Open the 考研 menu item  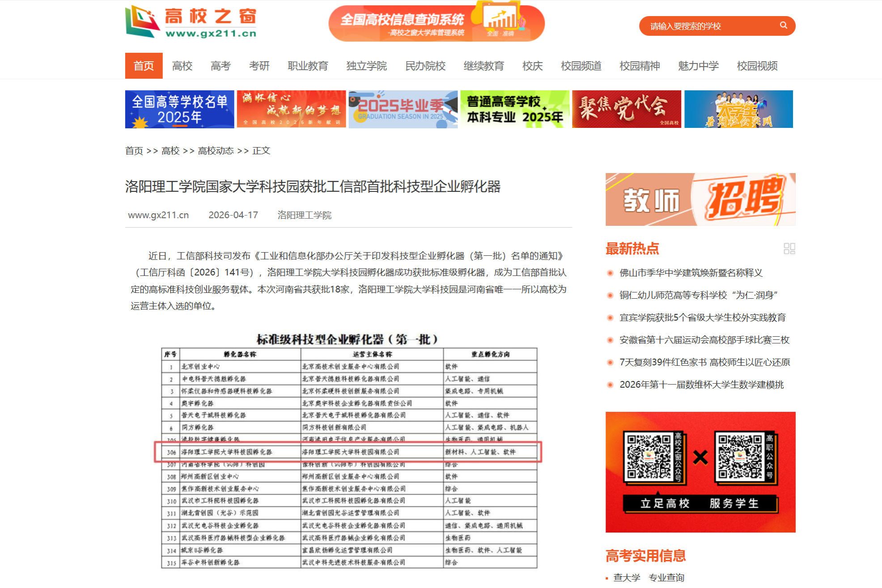259,66
